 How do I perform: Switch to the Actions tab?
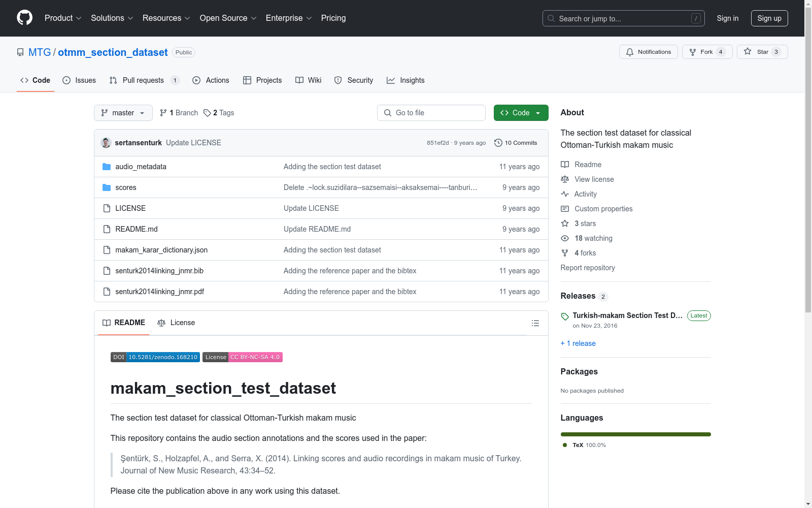(x=211, y=80)
